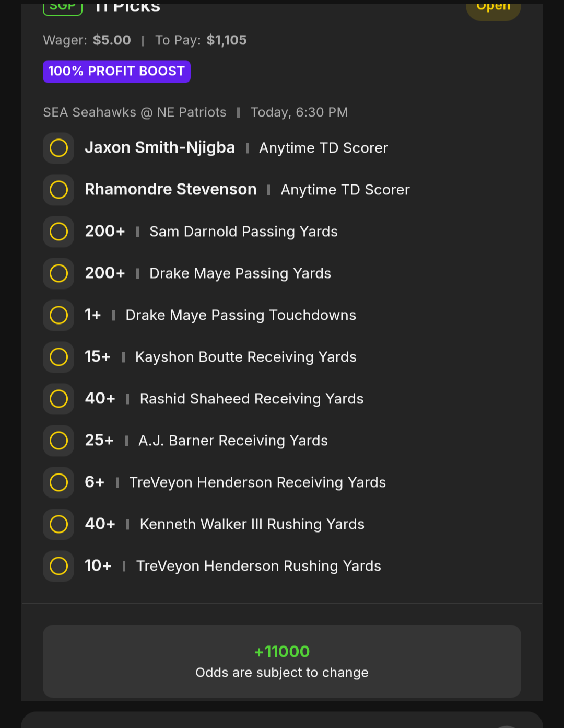Click circle icon for Kenneth Walker III Rushing Yards
This screenshot has width=564, height=728.
click(x=58, y=524)
